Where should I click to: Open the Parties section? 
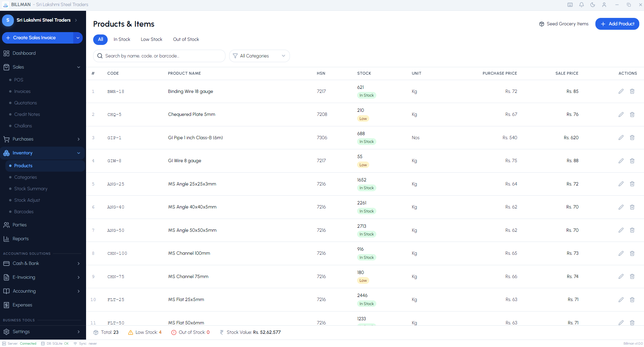(43, 225)
